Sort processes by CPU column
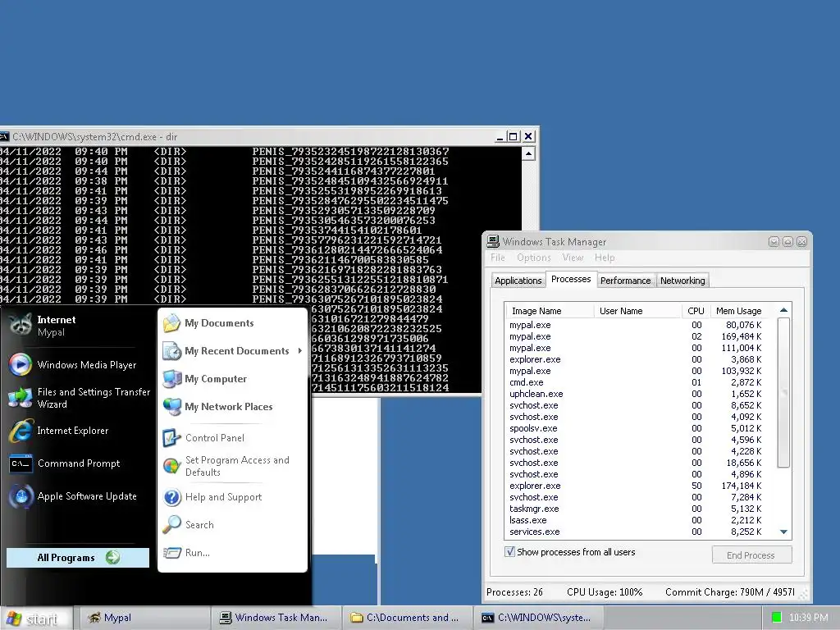Viewport: 840px width, 630px height. 696,311
